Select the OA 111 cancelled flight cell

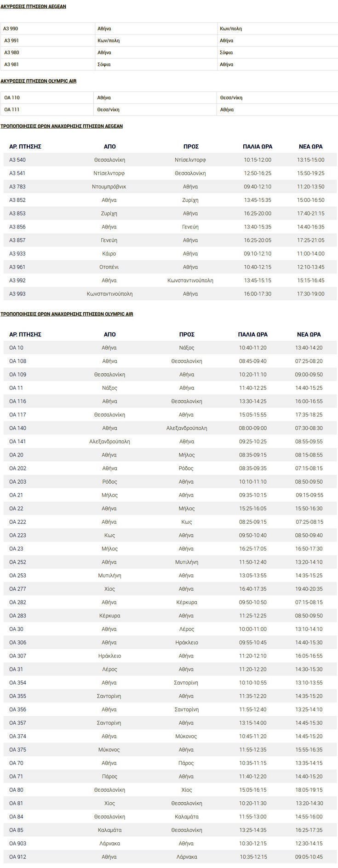click(x=12, y=109)
